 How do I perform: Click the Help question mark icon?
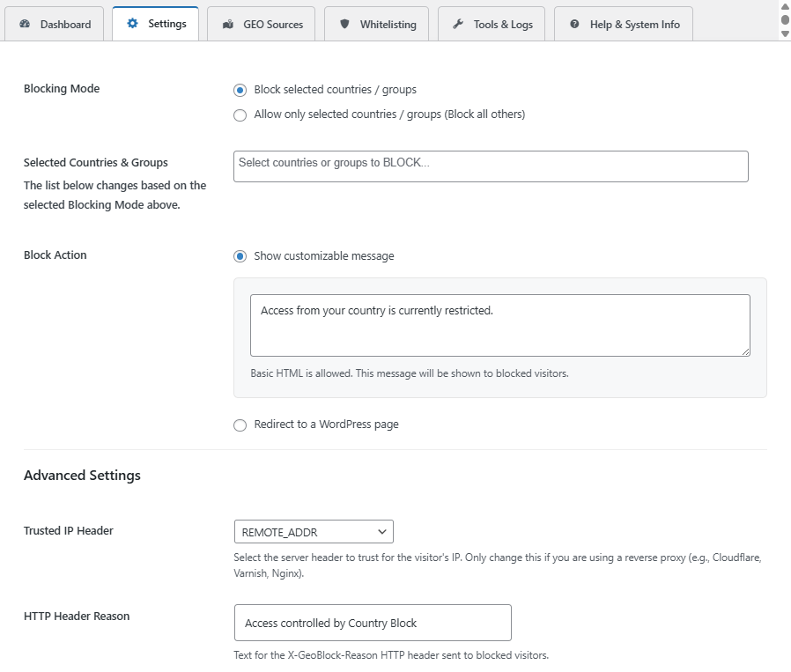tap(574, 25)
